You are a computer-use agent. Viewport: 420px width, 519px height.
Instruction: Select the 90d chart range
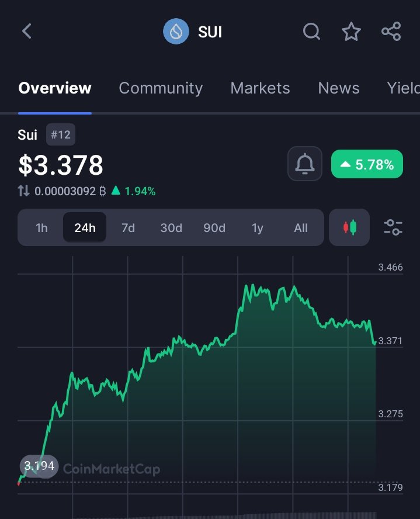214,228
